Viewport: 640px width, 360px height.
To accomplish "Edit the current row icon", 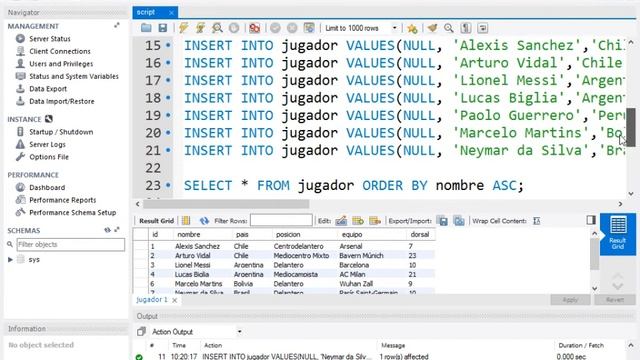I will point(341,221).
